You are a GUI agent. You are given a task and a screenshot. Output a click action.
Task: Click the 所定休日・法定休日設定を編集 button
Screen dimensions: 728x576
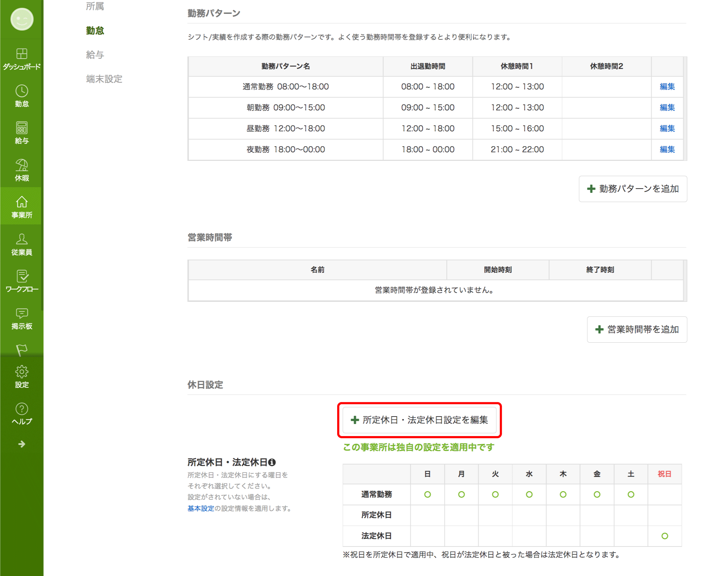(419, 420)
